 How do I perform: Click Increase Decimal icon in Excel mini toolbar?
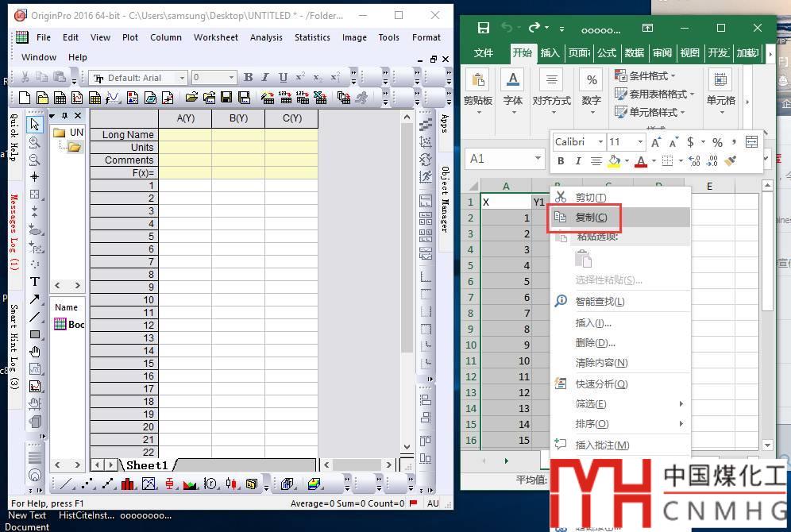[695, 161]
